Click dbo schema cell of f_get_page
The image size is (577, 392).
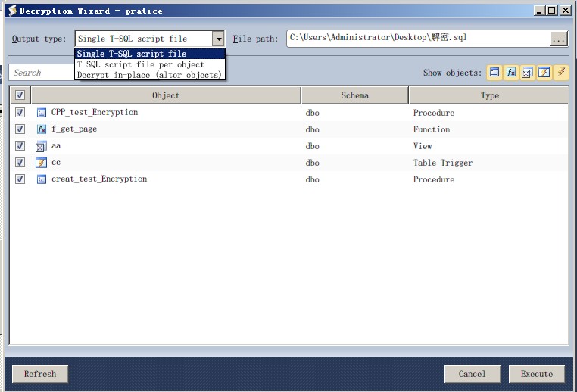[x=312, y=129]
